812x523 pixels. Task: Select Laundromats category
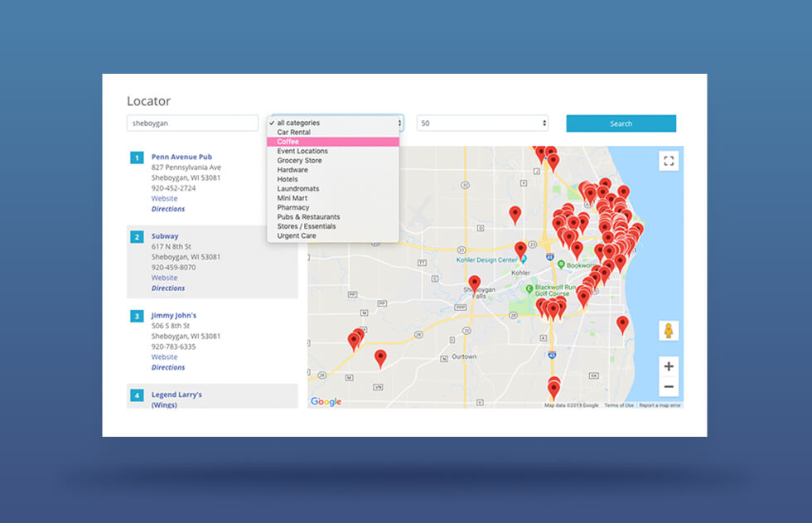click(x=333, y=188)
